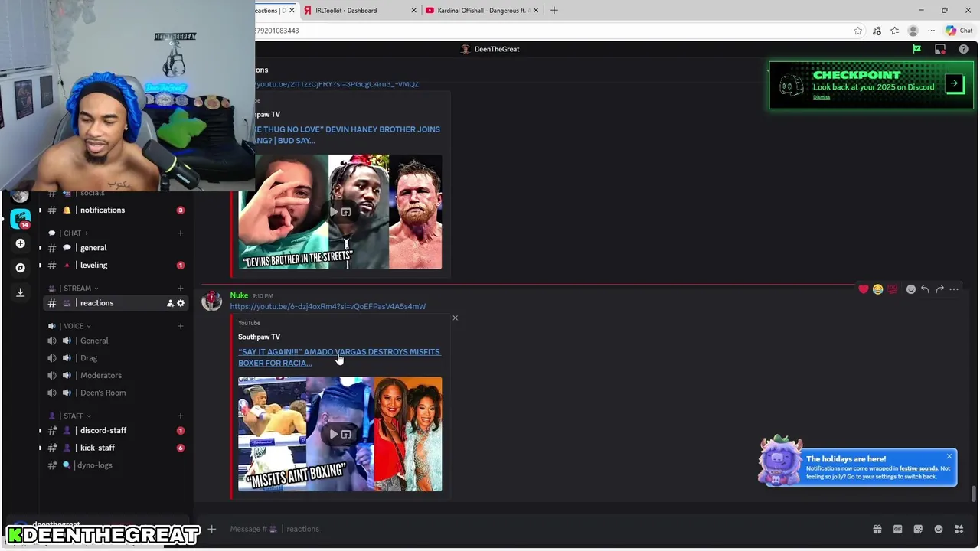Create channel in CHAT category plus
The height and width of the screenshot is (551, 980).
click(181, 233)
